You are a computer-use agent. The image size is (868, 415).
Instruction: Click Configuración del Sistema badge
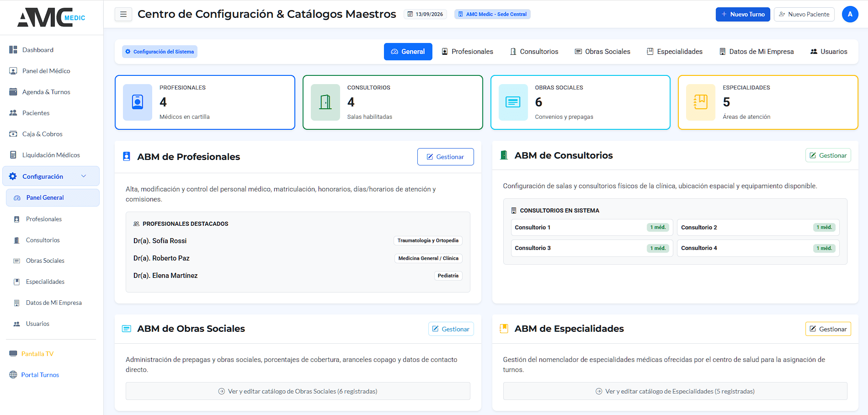(x=160, y=52)
